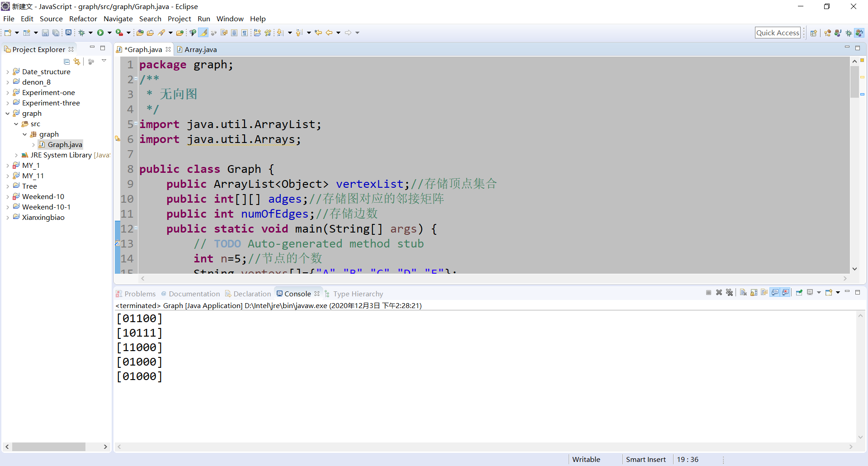Toggle Show Whitespace Characters (pilcrow) icon
Image resolution: width=868 pixels, height=466 pixels.
244,33
